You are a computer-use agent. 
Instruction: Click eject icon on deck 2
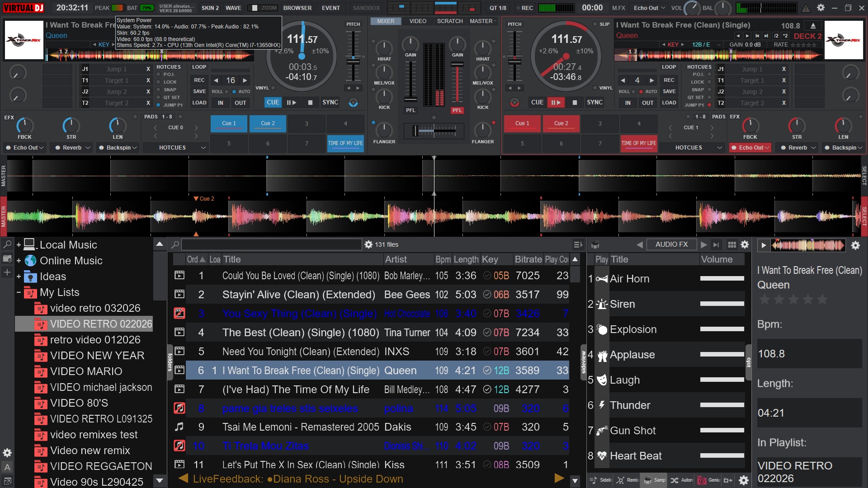813,26
